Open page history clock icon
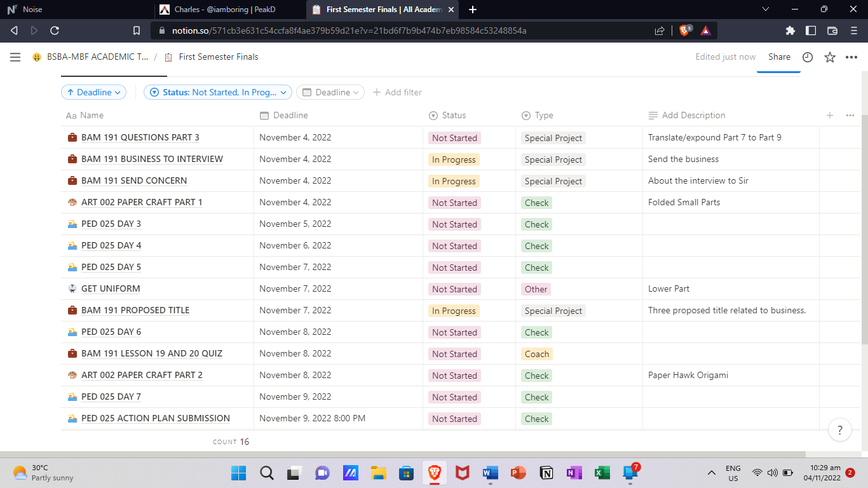 (808, 57)
